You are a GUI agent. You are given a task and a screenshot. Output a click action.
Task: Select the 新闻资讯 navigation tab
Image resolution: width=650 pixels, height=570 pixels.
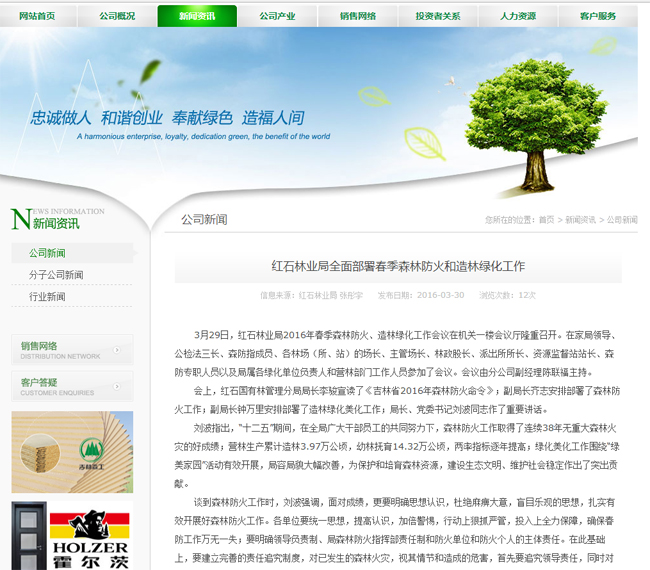pyautogui.click(x=197, y=16)
